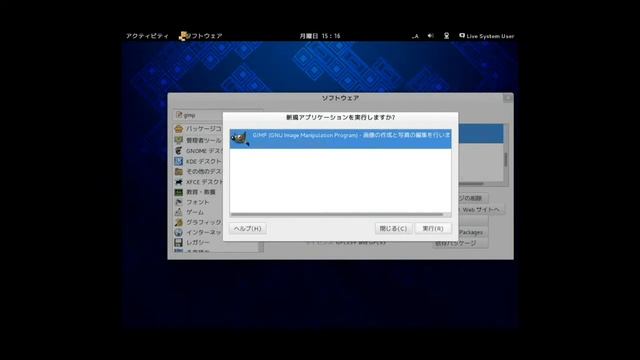Click the package box icon beside パッケージコ

pos(178,129)
